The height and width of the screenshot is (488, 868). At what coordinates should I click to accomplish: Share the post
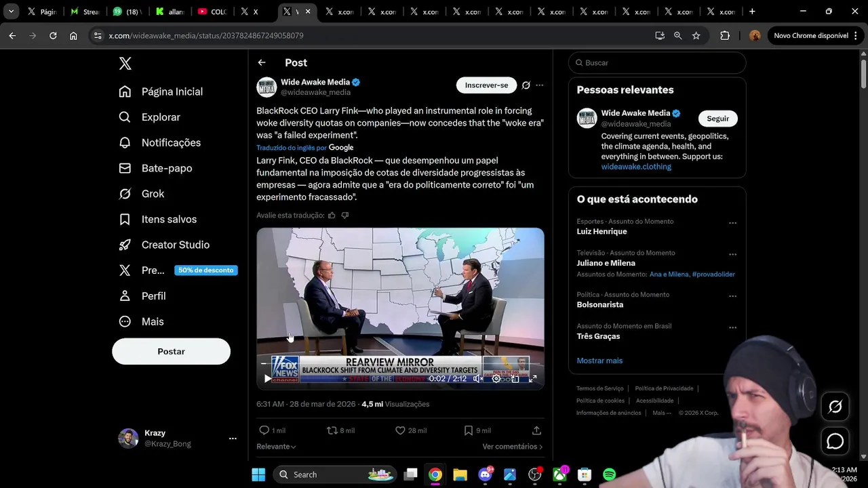coord(536,430)
